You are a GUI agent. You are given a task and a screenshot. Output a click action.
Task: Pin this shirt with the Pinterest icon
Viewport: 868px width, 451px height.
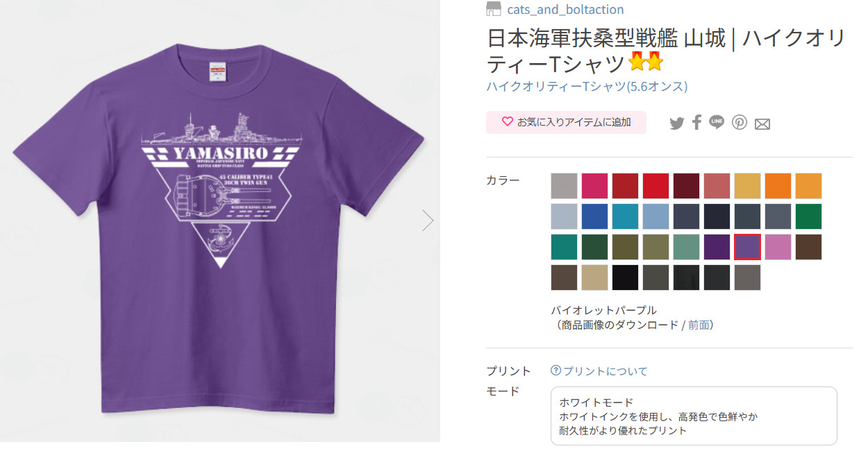[x=740, y=123]
